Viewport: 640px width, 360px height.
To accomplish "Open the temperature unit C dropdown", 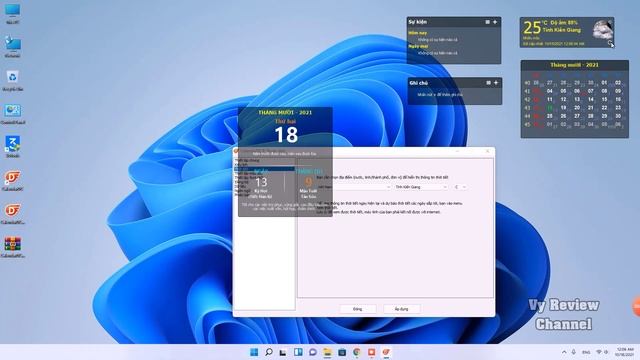I will tap(460, 187).
